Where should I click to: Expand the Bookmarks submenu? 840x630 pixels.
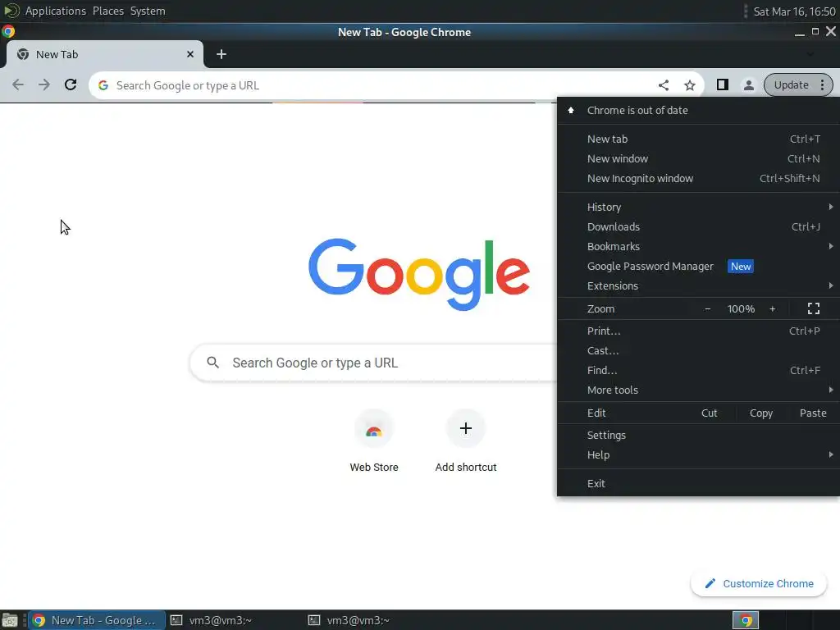click(x=699, y=246)
